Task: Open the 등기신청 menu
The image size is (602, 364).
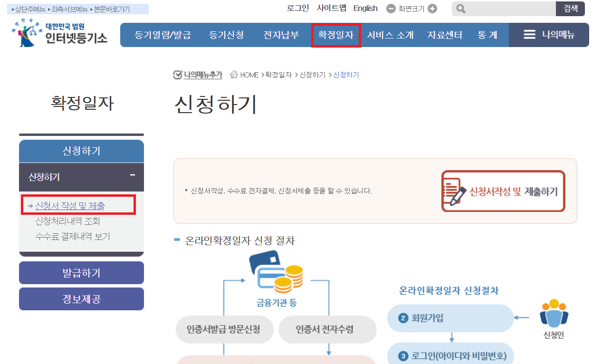Action: [x=227, y=35]
